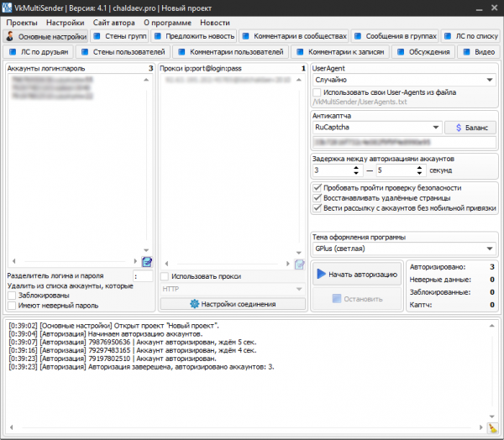Increase the minimum delay stepper

[356, 167]
